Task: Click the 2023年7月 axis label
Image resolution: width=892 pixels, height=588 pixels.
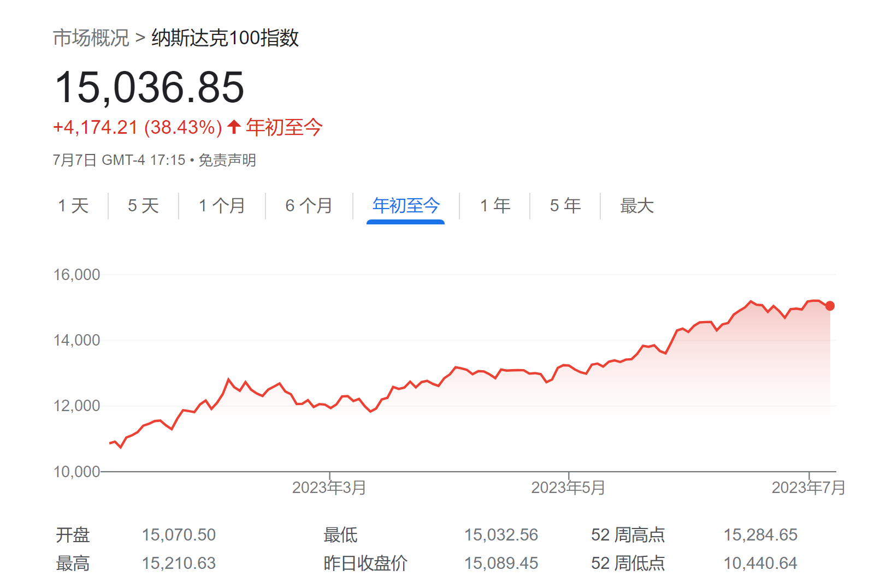Action: [x=808, y=488]
